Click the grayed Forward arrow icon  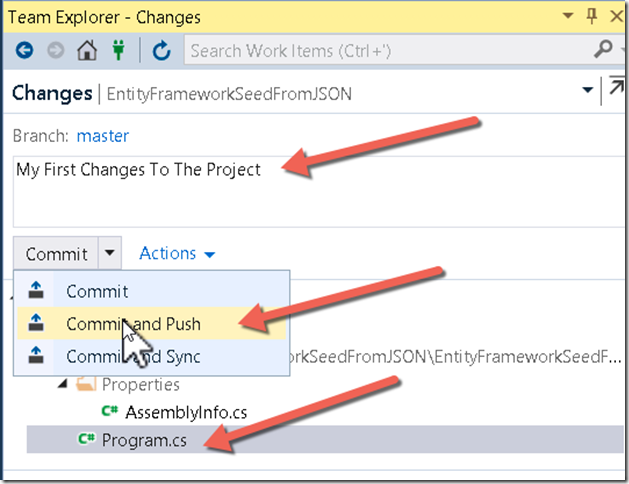[x=56, y=51]
